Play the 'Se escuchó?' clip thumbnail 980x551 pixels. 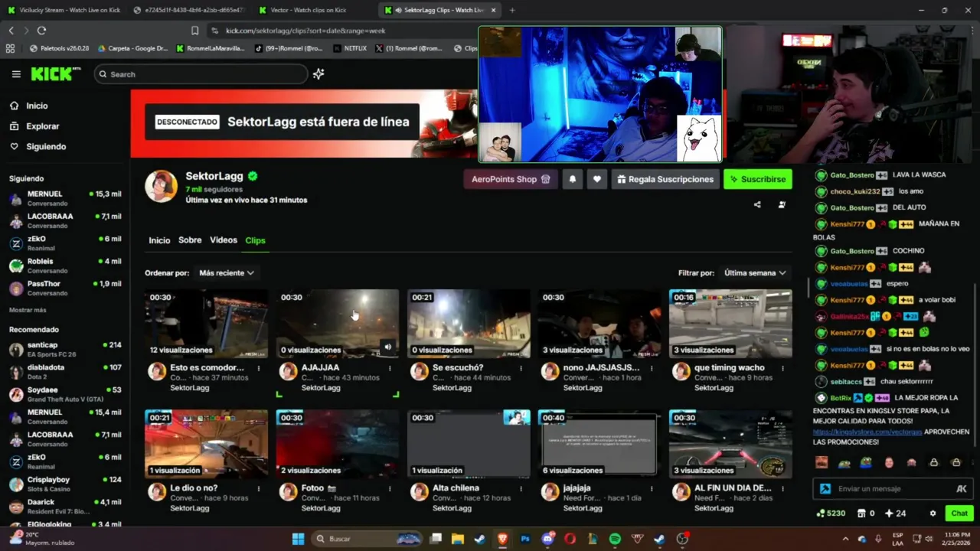(469, 324)
